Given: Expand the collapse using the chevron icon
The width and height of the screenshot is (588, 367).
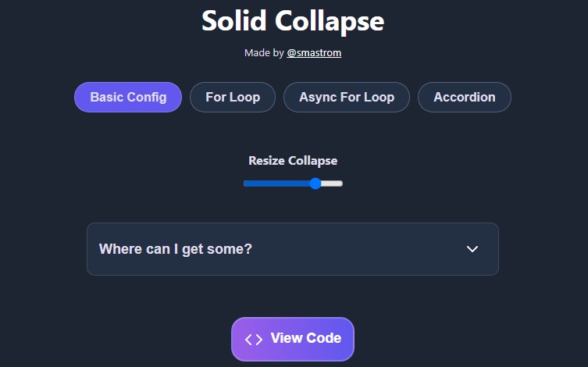Looking at the screenshot, I should pyautogui.click(x=472, y=249).
